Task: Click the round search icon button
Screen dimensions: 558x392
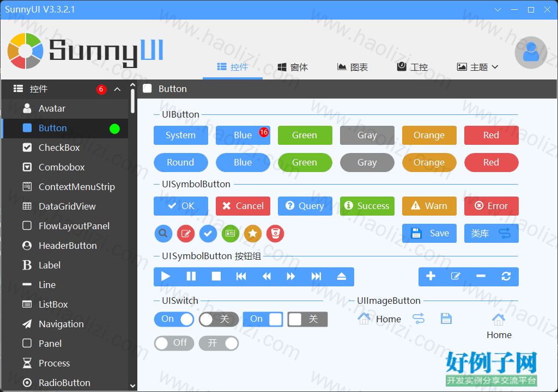Action: point(163,234)
